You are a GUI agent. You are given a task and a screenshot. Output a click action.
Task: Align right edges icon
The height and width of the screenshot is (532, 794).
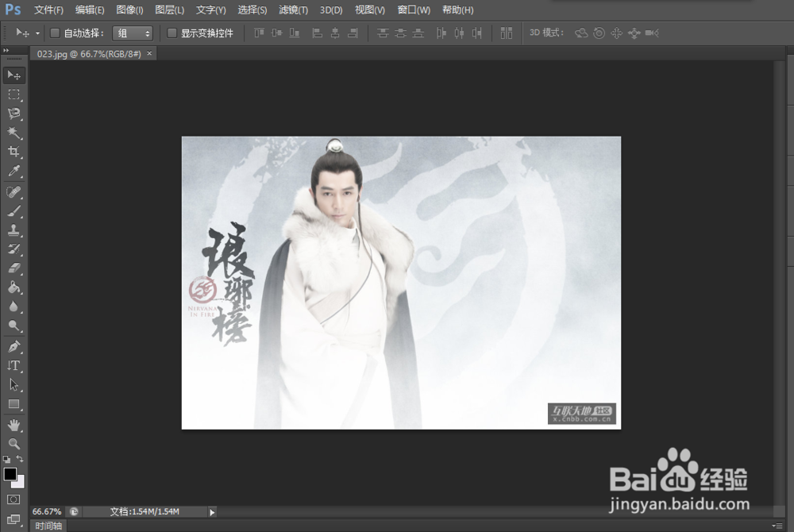click(x=353, y=33)
